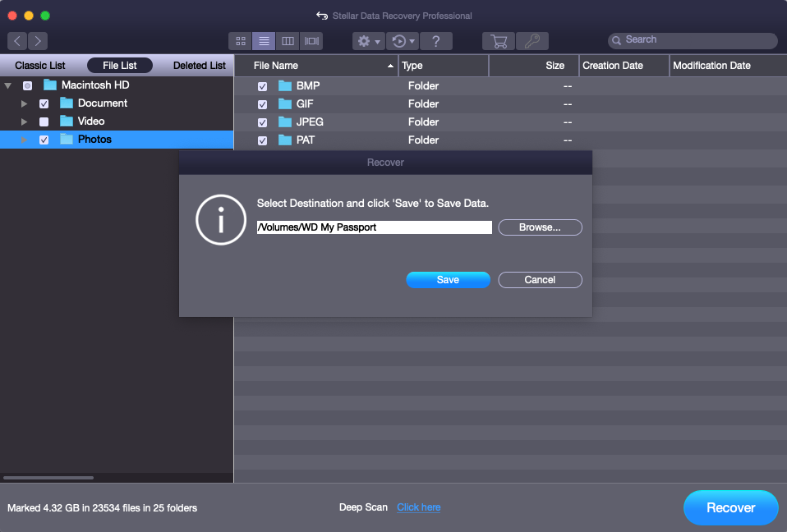This screenshot has width=787, height=532.
Task: Click the destination path input field
Action: tap(375, 227)
